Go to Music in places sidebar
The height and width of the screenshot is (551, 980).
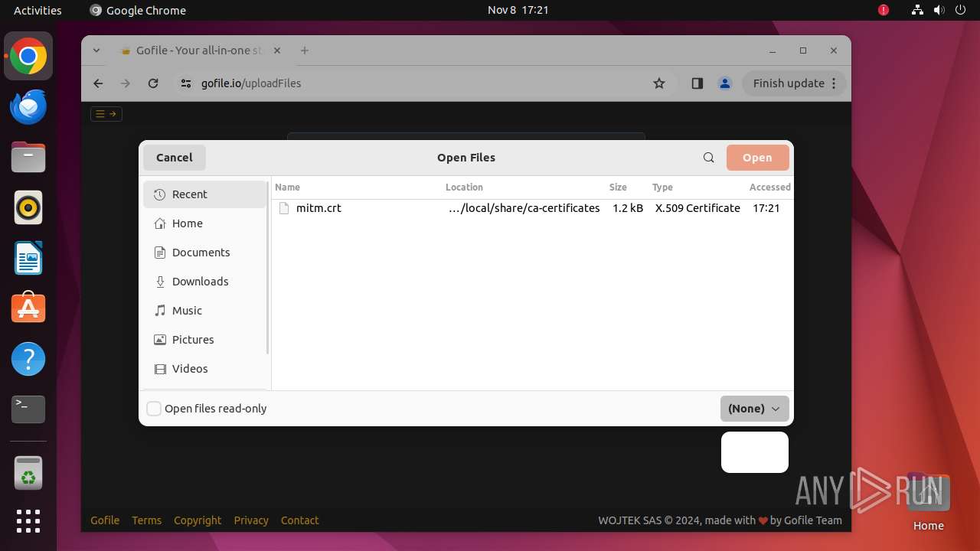coord(204,311)
